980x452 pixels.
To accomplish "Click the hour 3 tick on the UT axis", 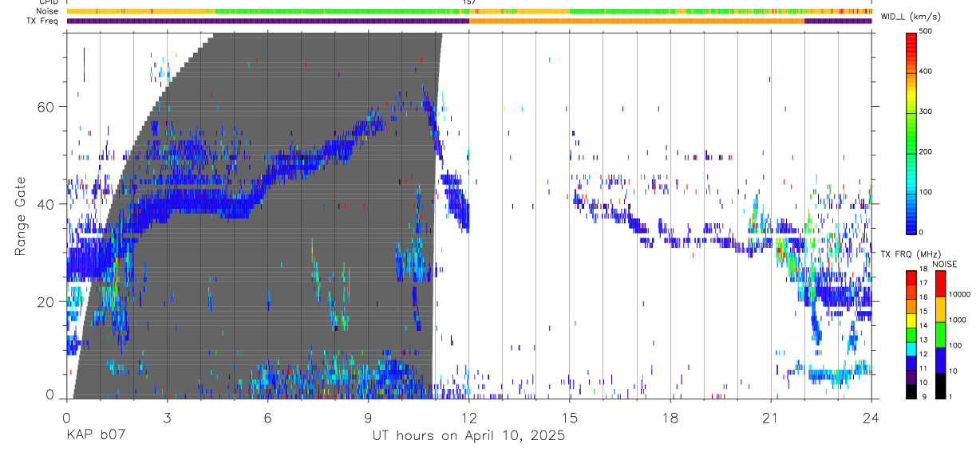I will point(167,417).
